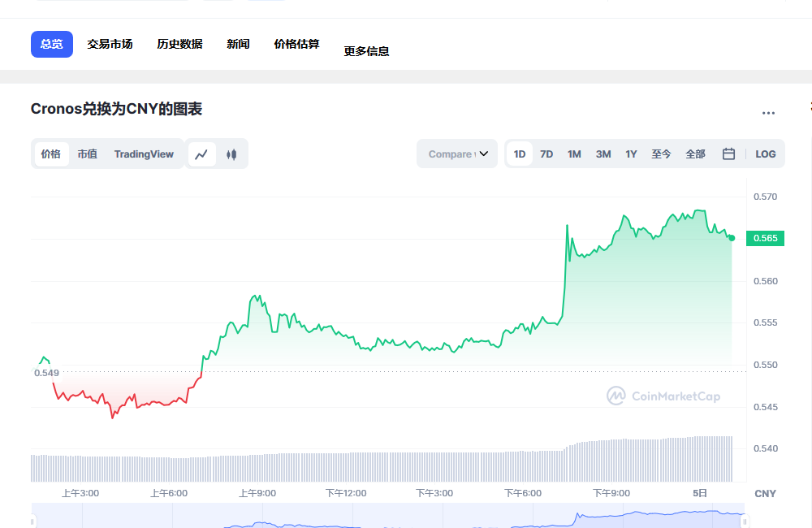Select the 1Y time range
The width and height of the screenshot is (812, 528).
pos(631,154)
